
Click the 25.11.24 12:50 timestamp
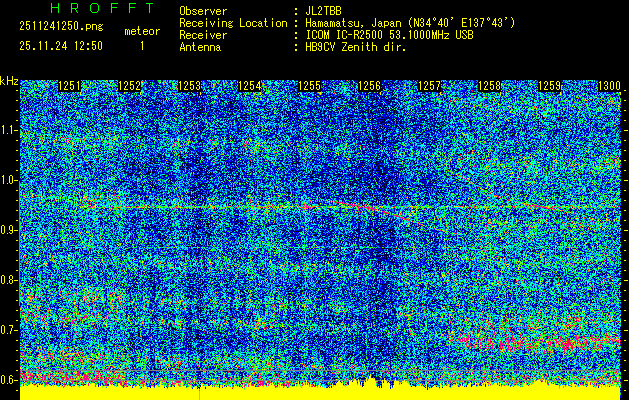click(61, 46)
